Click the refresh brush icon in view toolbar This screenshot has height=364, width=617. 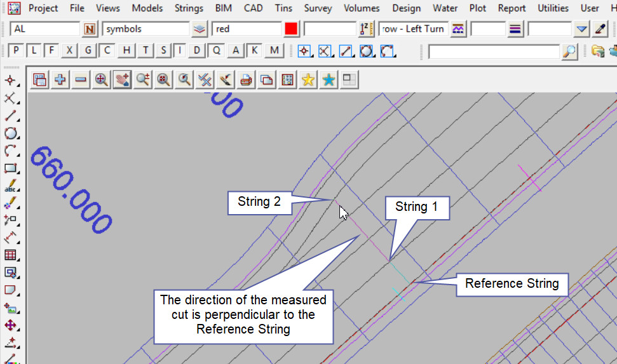(x=226, y=80)
